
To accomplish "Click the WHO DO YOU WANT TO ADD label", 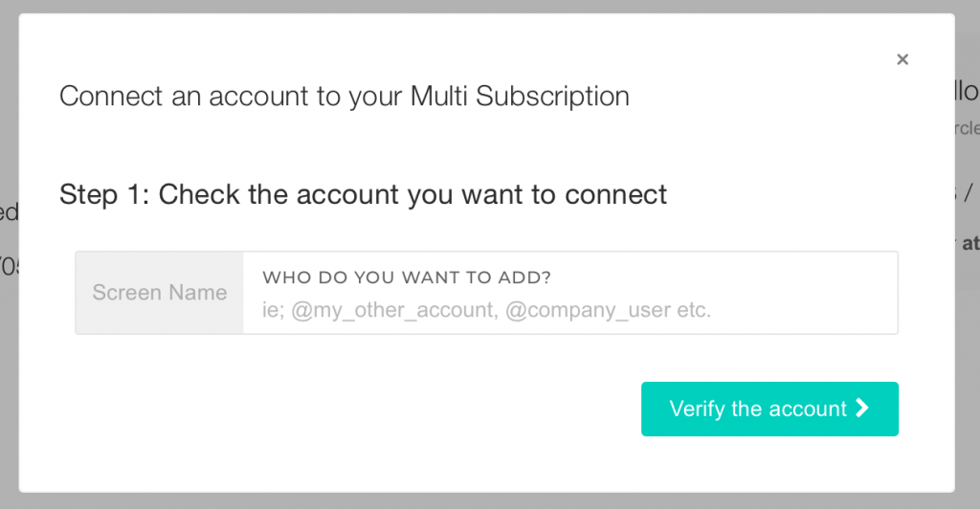I will coord(407,277).
